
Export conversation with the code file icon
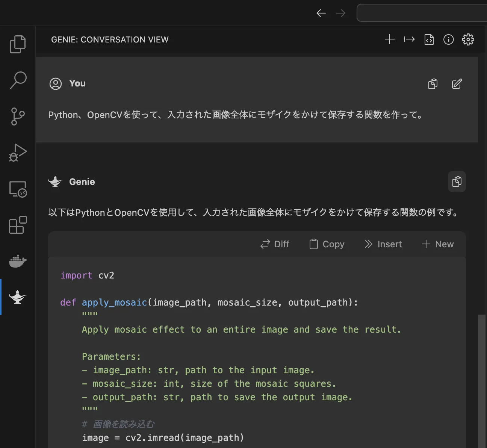point(429,39)
